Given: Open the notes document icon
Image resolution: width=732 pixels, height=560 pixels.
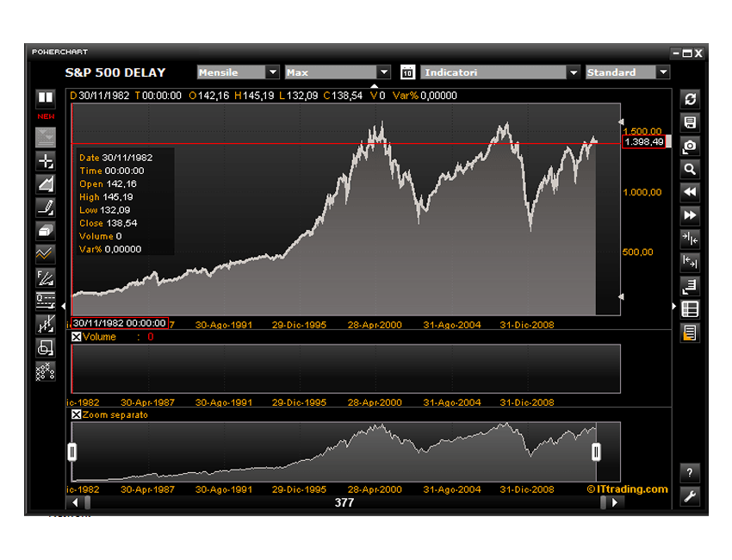Looking at the screenshot, I should [x=690, y=333].
